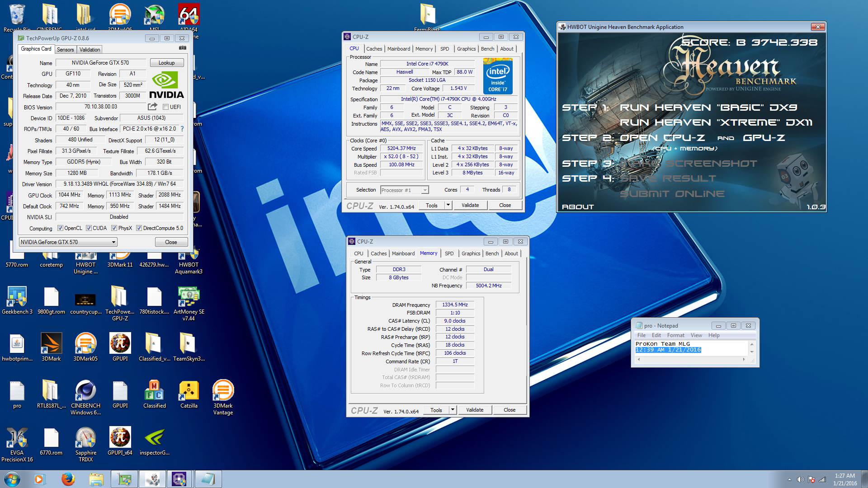Click the volume speaker tray icon

tap(800, 479)
